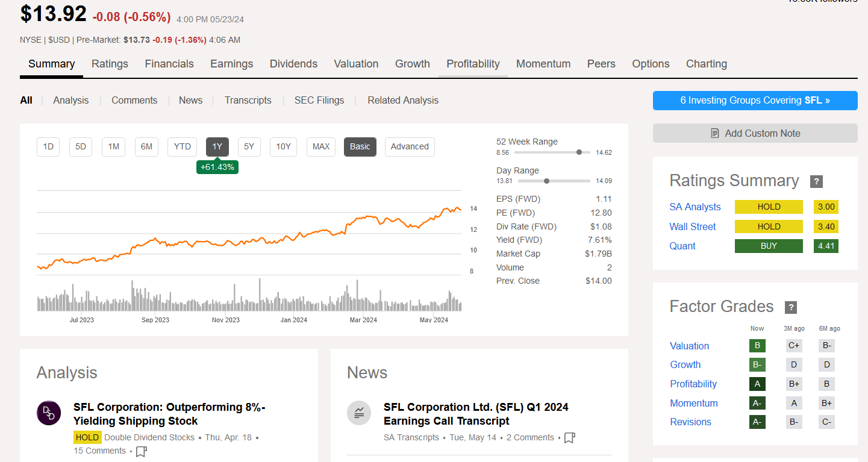The height and width of the screenshot is (462, 868).
Task: Bookmark the Q1 2024 Earnings Call Transcript
Action: [569, 438]
